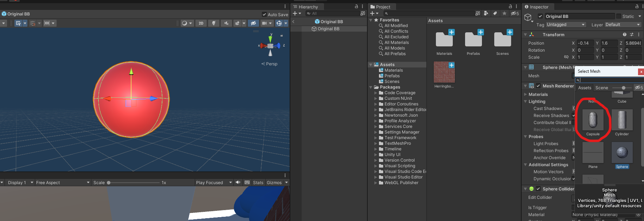The width and height of the screenshot is (644, 221).
Task: Click the Project search by label tag icon
Action: (x=495, y=13)
